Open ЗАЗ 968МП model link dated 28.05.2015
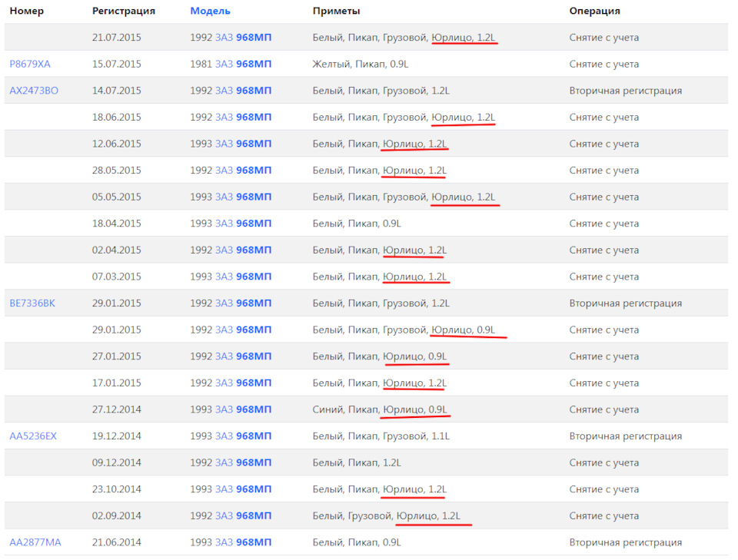The width and height of the screenshot is (738, 560). tap(244, 171)
